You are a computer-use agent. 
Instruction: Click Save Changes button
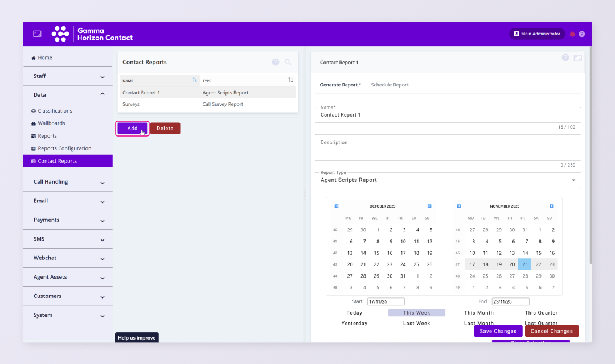pos(498,331)
